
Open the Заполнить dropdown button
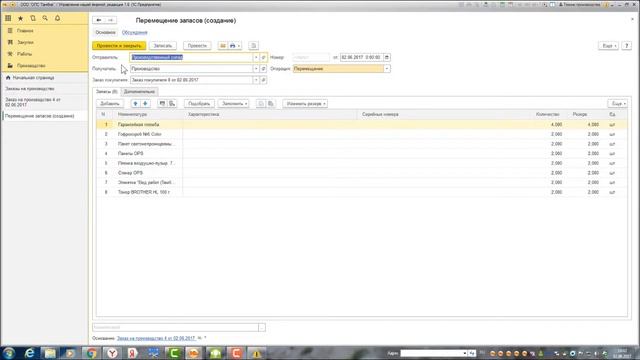coord(233,104)
